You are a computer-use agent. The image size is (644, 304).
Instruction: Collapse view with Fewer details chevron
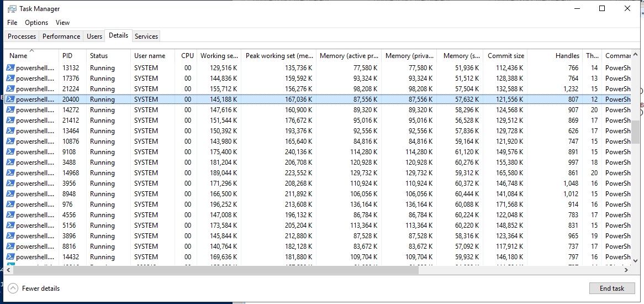(x=13, y=289)
